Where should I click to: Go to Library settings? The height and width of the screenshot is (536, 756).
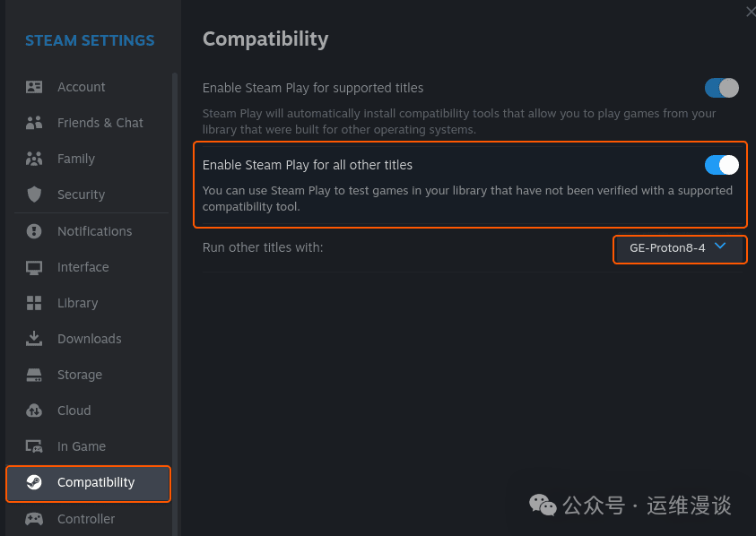(79, 303)
